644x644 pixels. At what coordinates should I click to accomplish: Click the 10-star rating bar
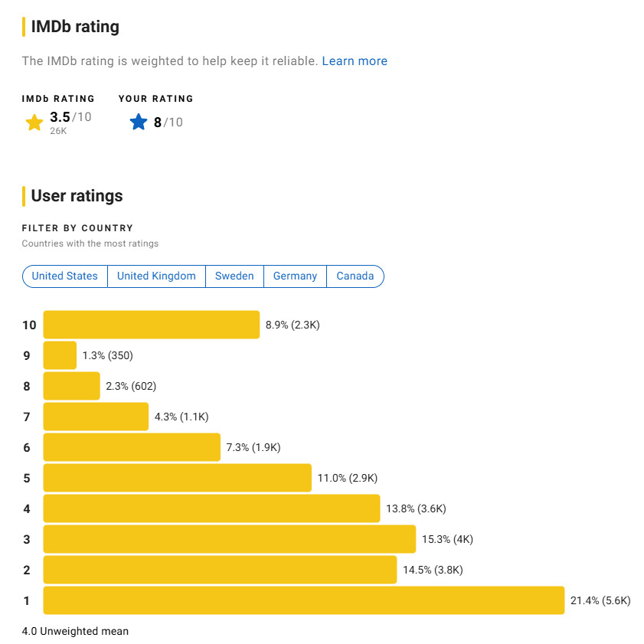pos(152,325)
